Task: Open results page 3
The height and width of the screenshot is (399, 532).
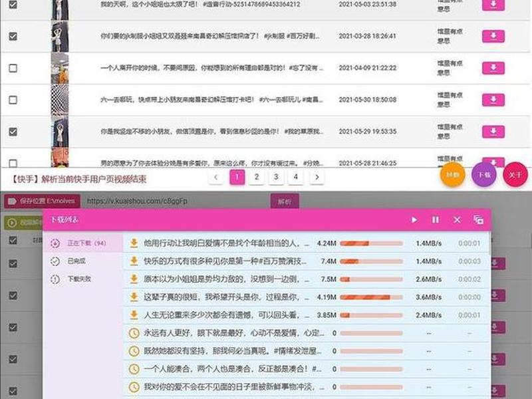Action: (276, 177)
